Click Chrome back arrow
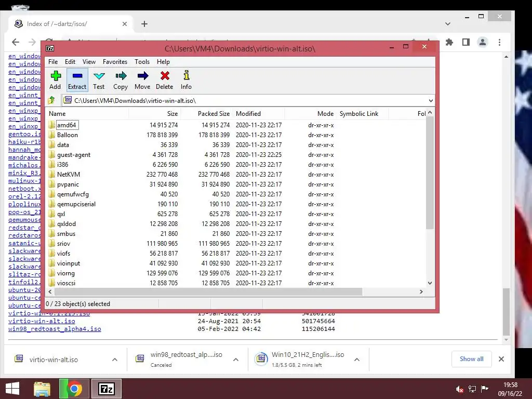Screen dimensions: 532x399 point(16,42)
